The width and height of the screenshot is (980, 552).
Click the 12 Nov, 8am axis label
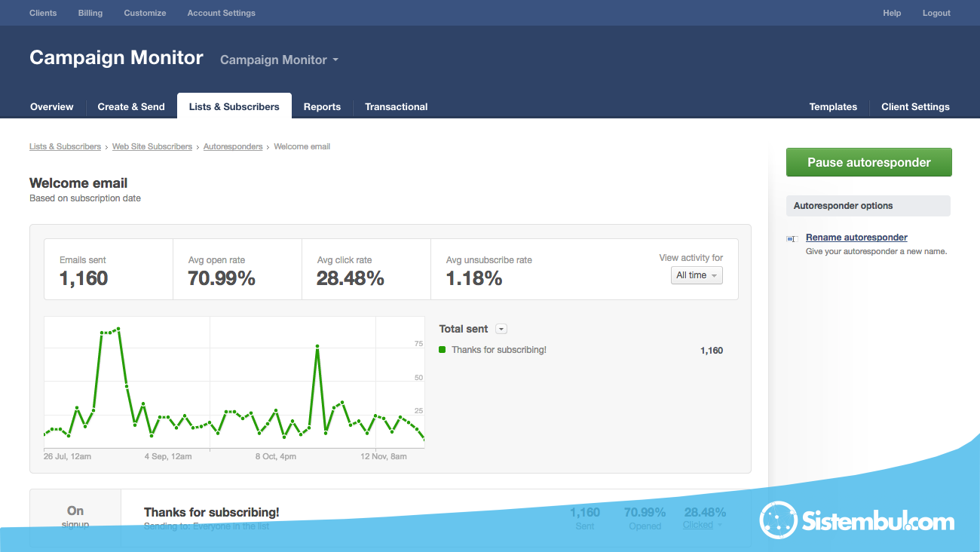383,456
